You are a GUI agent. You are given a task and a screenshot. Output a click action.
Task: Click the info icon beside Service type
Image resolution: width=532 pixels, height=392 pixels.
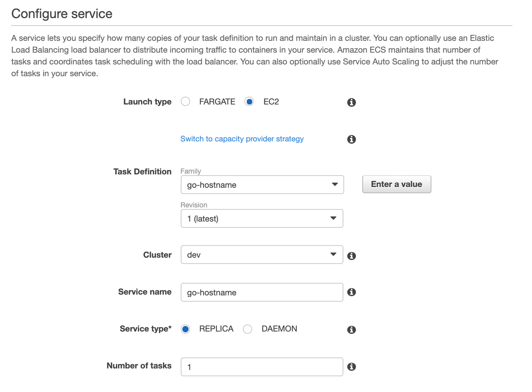[352, 330]
